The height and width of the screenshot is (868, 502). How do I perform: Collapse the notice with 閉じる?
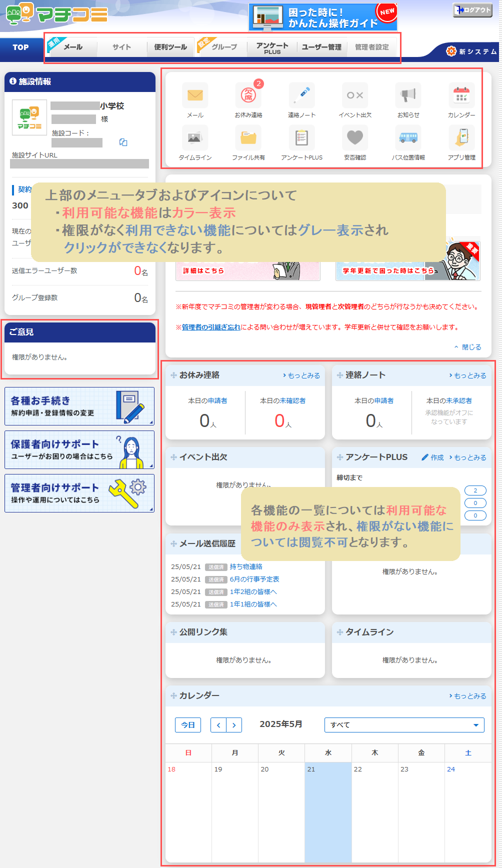tap(468, 347)
